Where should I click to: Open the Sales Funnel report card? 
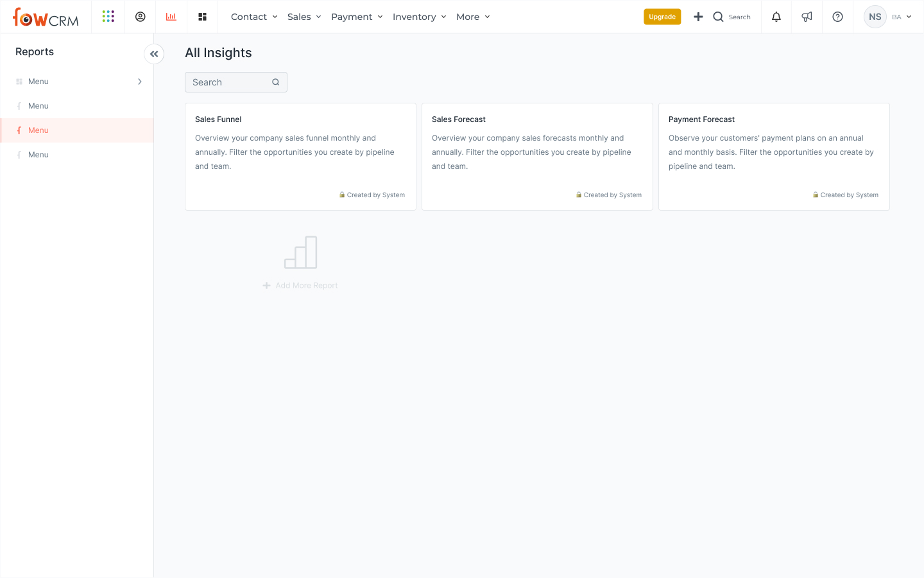point(300,157)
